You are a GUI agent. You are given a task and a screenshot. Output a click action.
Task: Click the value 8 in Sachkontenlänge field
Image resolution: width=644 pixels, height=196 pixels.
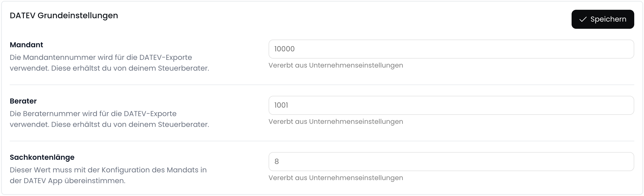coord(277,161)
